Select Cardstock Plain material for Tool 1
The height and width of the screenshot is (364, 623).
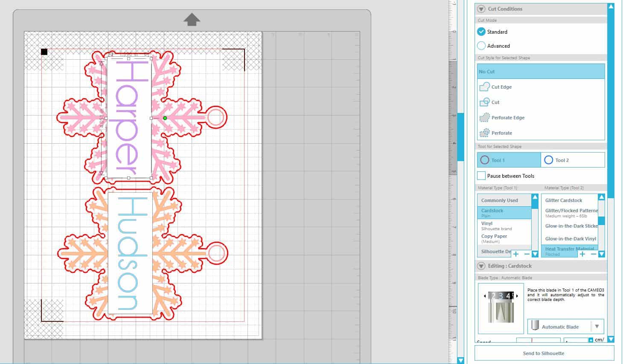click(x=504, y=213)
